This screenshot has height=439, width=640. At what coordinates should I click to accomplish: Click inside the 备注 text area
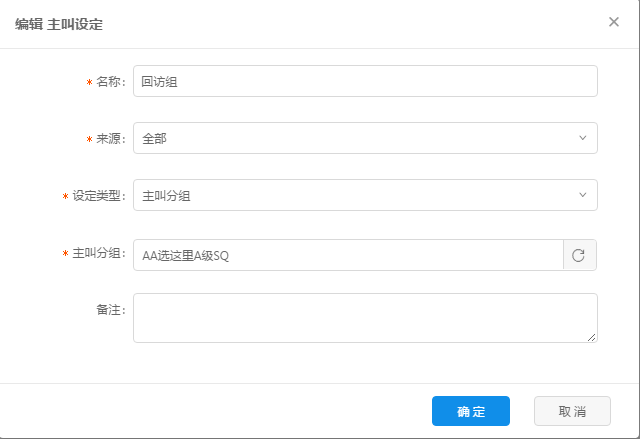pos(364,317)
